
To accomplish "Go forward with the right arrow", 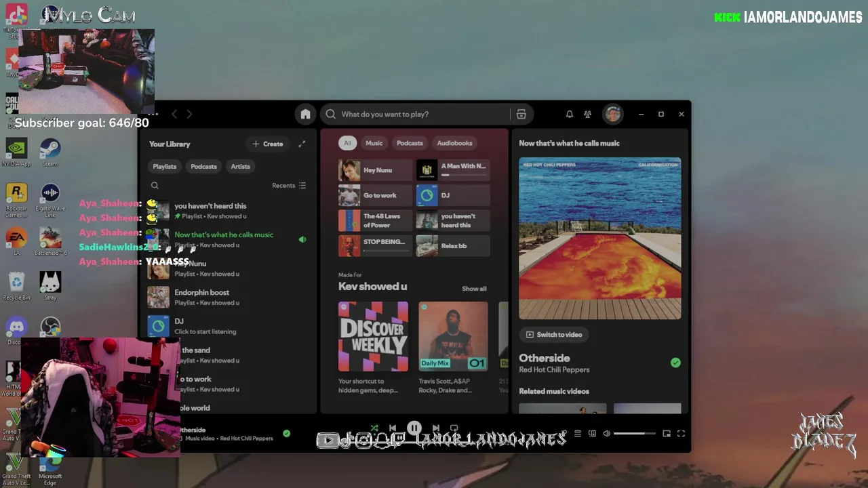I will tap(189, 114).
